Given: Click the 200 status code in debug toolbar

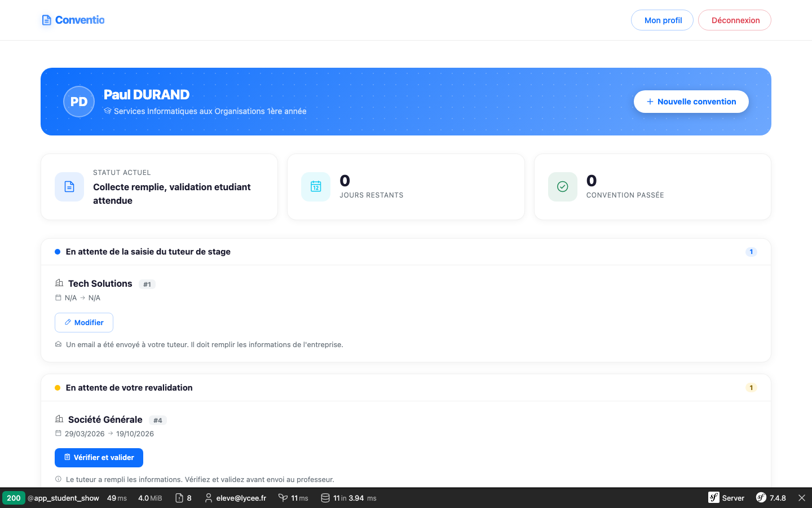Looking at the screenshot, I should 14,498.
